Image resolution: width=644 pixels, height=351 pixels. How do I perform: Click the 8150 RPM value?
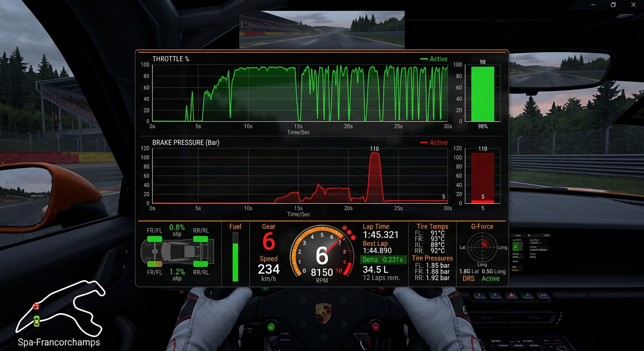tap(322, 273)
